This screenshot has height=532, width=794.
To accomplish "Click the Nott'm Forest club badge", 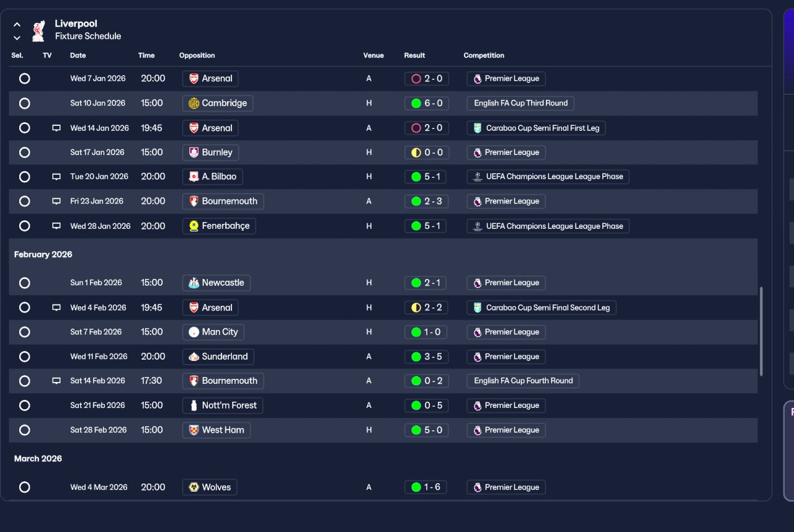I will (x=194, y=406).
